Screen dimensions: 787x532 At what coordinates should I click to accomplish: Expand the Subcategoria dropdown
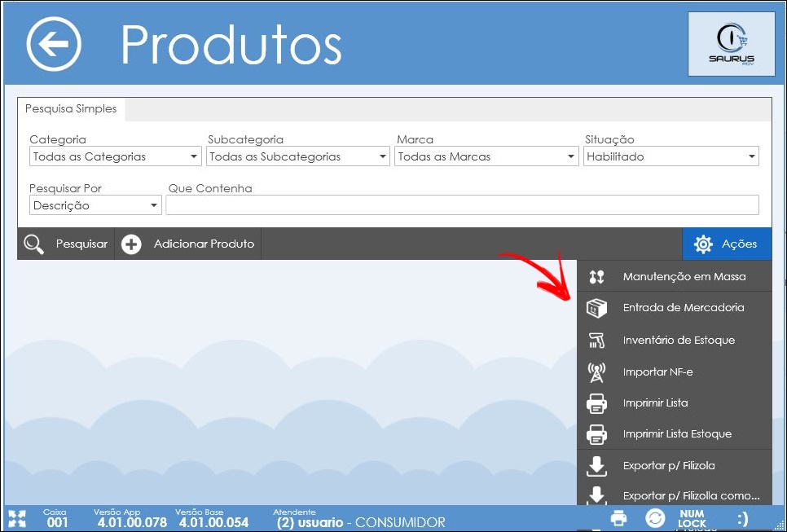[x=298, y=156]
